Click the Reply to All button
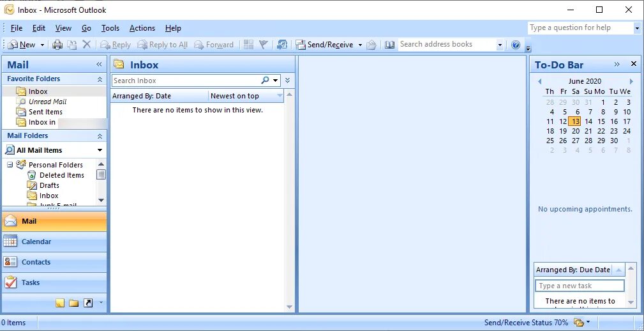Image resolution: width=644 pixels, height=331 pixels. click(x=163, y=45)
